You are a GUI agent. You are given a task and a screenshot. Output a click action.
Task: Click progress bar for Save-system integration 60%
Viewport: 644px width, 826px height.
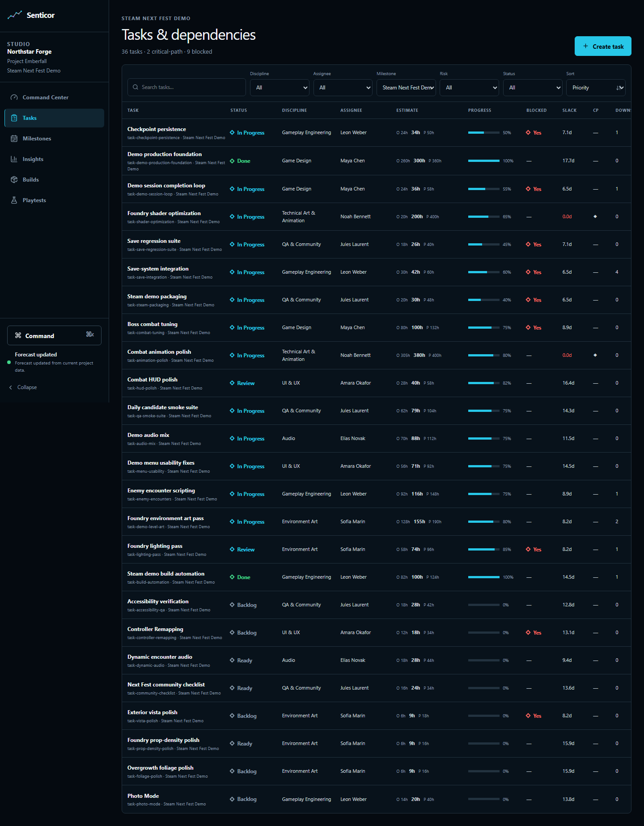tap(484, 272)
